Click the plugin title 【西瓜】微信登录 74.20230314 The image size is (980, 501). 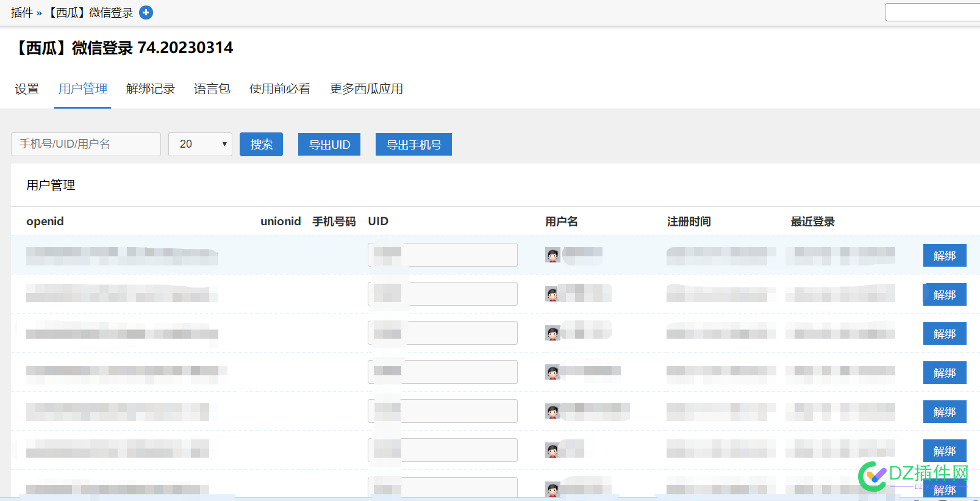pyautogui.click(x=123, y=48)
